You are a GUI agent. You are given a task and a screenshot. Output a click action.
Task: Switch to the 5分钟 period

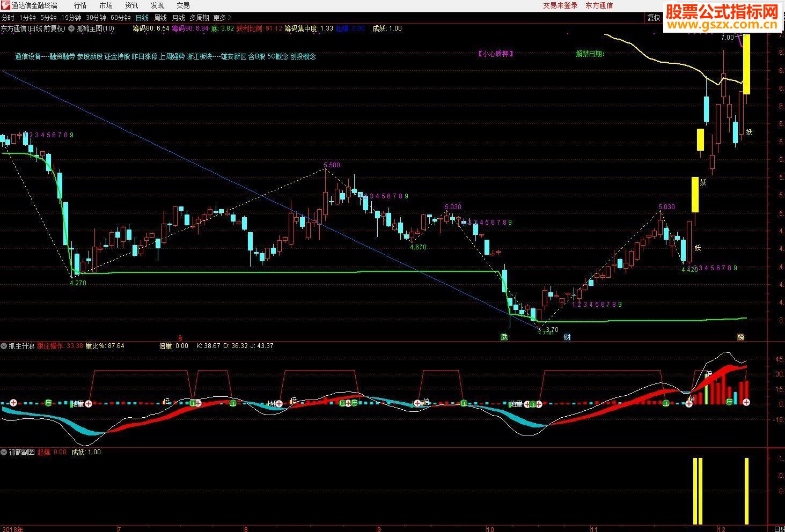(48, 18)
